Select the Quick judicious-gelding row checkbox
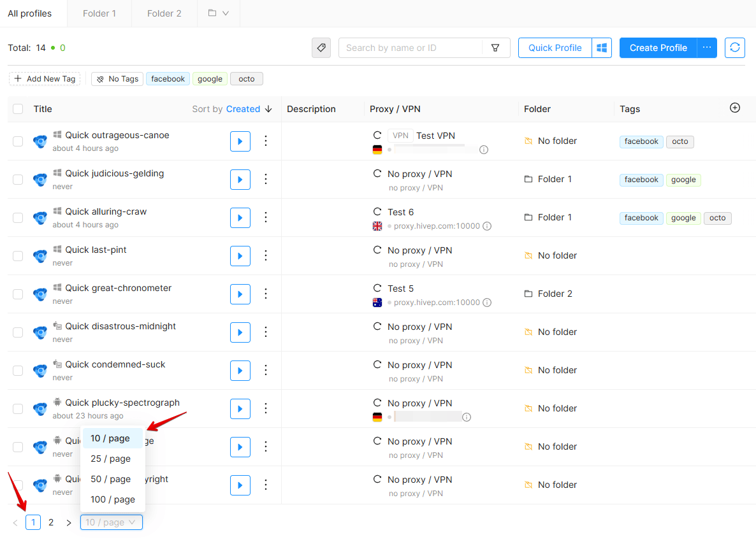756x542 pixels. pos(18,180)
